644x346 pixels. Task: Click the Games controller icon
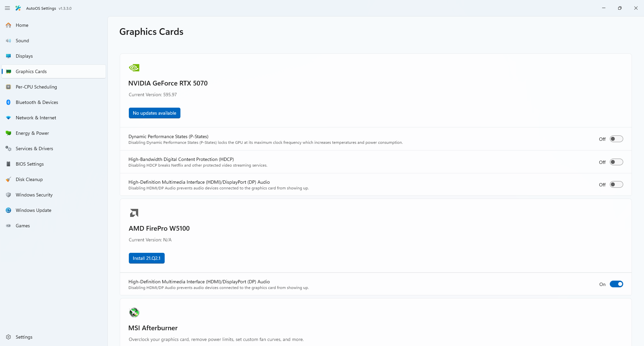point(8,226)
